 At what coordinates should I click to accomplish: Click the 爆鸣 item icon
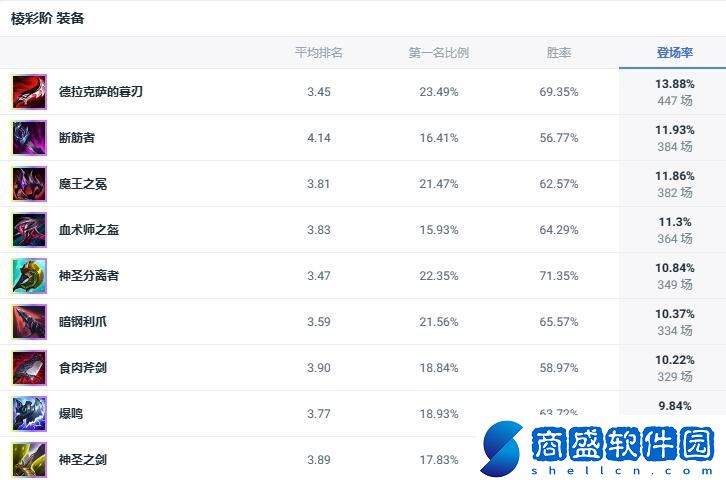(29, 414)
